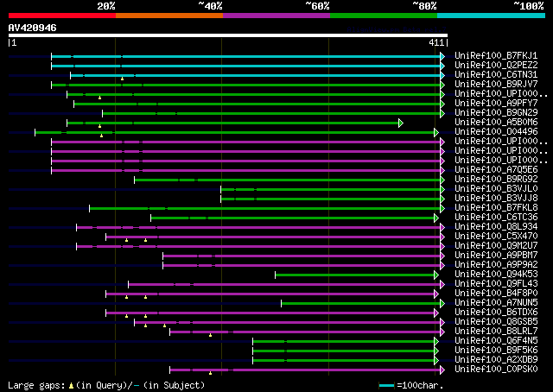Click the green B3VJL0 alignment bar

(x=331, y=190)
